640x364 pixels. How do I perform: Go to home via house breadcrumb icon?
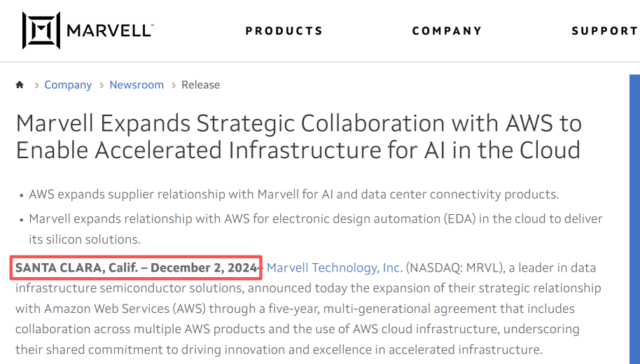tap(20, 85)
